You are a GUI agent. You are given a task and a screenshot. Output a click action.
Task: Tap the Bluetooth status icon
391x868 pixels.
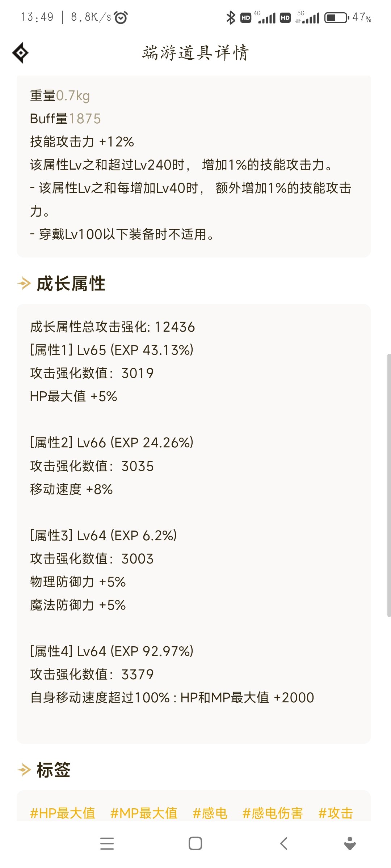click(231, 17)
